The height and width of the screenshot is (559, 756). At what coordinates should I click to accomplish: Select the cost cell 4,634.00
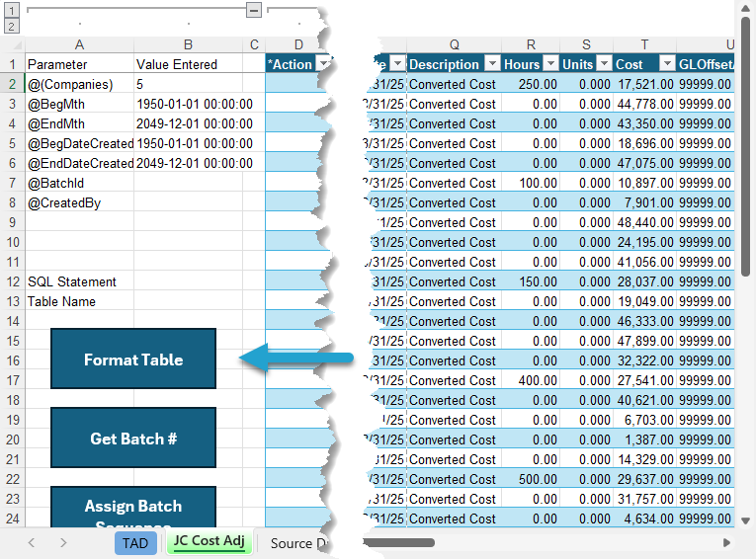point(644,519)
